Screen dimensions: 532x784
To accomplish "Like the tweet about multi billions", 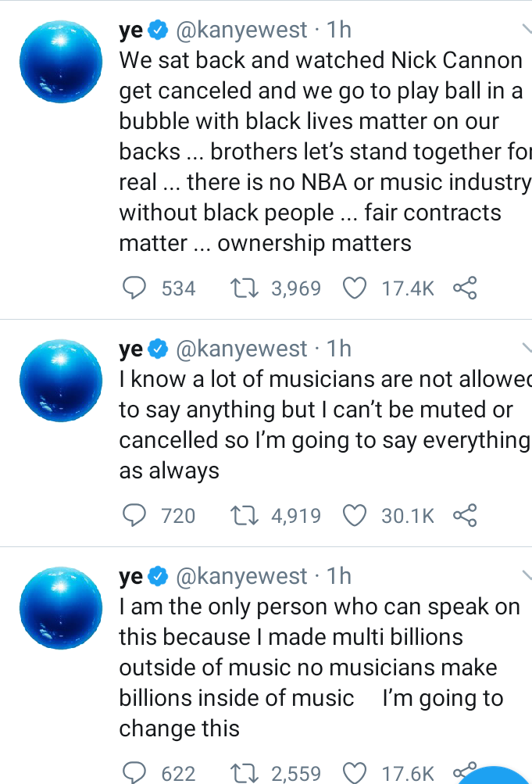I will 355,773.
